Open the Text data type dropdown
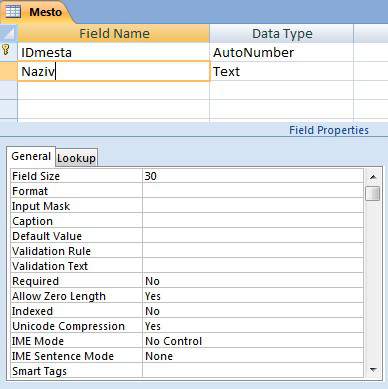Screen dimensions: 388x389 pyautogui.click(x=282, y=71)
